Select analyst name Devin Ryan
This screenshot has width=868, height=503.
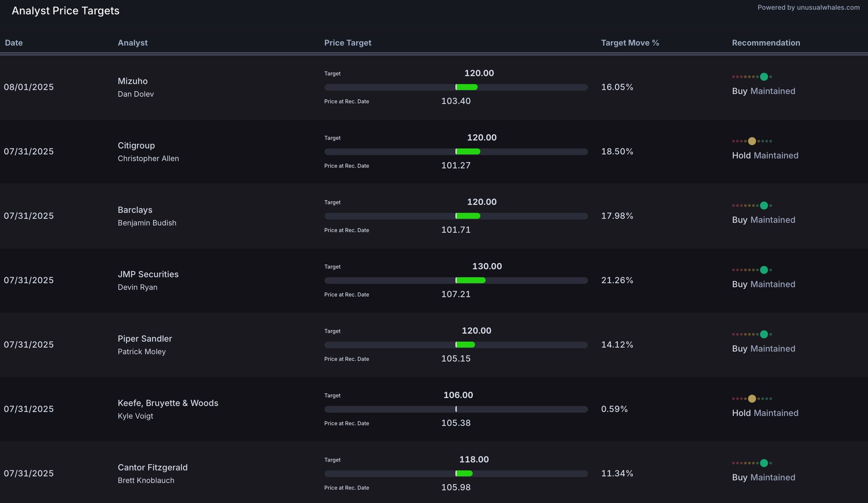coord(138,287)
